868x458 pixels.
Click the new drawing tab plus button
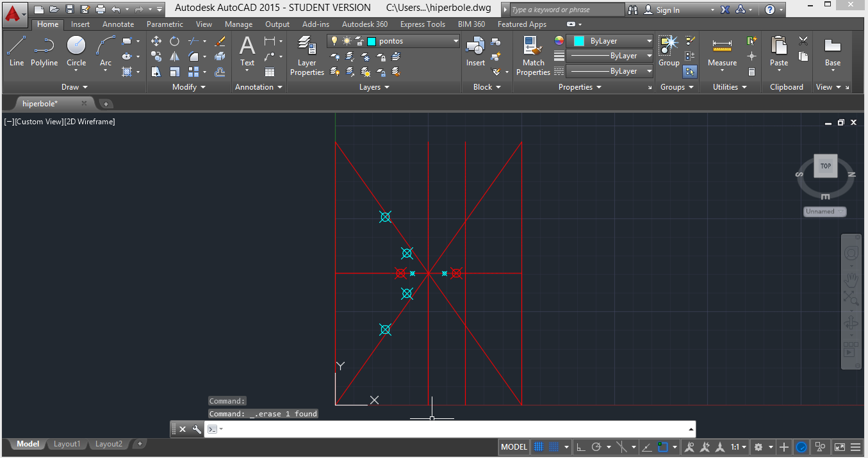[106, 104]
